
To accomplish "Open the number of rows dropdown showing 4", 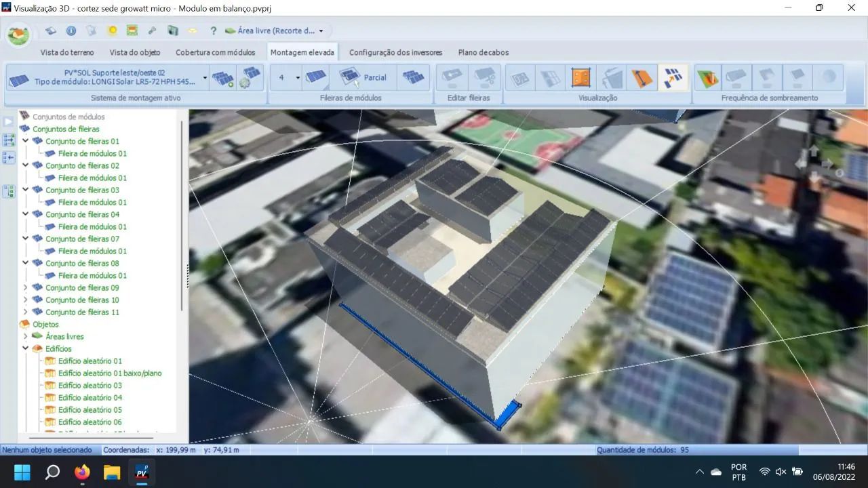I will point(297,78).
